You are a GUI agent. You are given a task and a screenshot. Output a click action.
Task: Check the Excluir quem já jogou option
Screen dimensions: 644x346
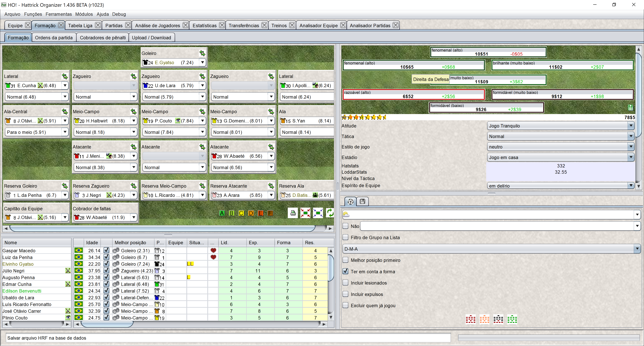(345, 305)
